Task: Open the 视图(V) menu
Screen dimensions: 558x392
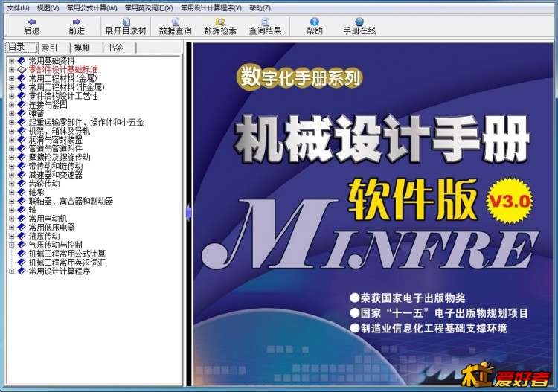Action: (x=48, y=8)
